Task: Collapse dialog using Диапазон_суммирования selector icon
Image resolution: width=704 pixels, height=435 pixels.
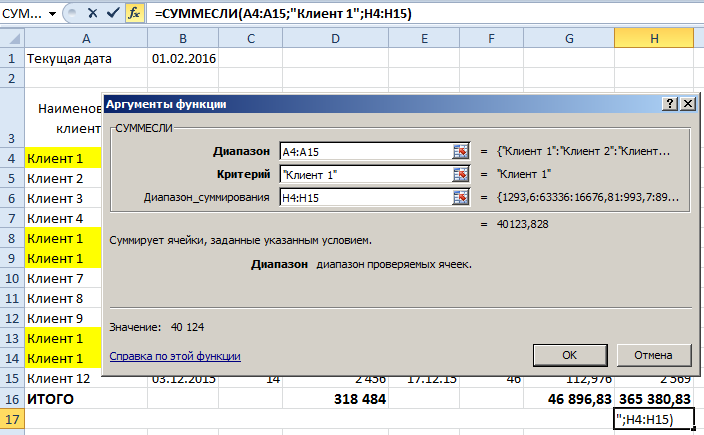Action: pos(460,197)
